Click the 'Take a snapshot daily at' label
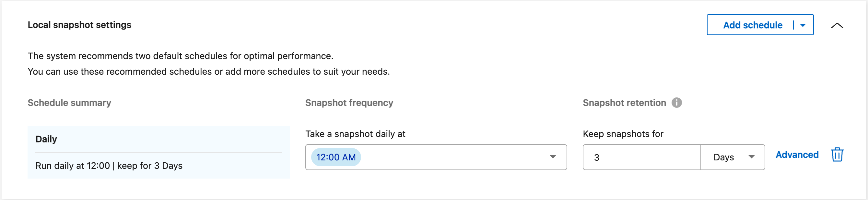The height and width of the screenshot is (200, 868). [x=355, y=134]
